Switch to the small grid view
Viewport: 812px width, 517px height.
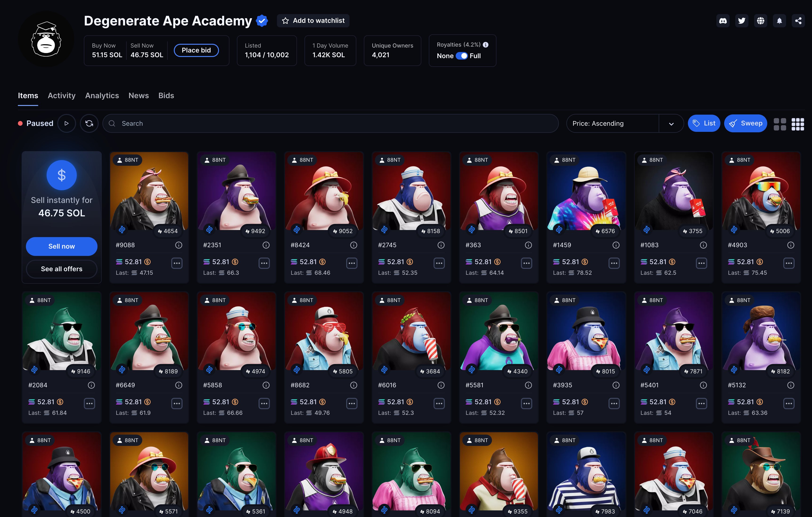797,124
